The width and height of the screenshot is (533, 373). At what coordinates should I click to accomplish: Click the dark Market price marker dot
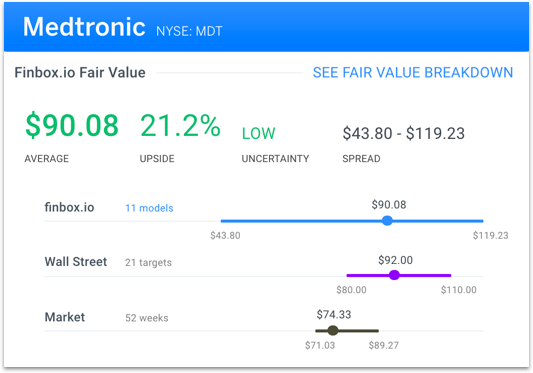pyautogui.click(x=333, y=330)
